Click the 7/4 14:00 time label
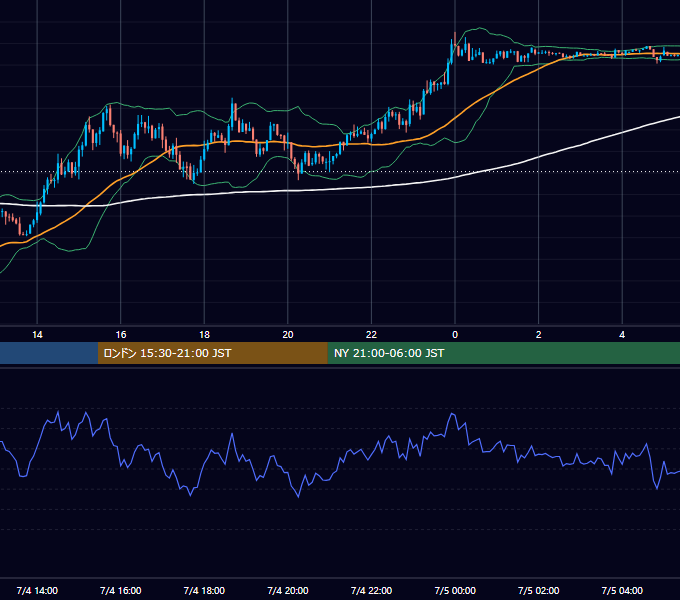This screenshot has height=600, width=680. [x=37, y=590]
